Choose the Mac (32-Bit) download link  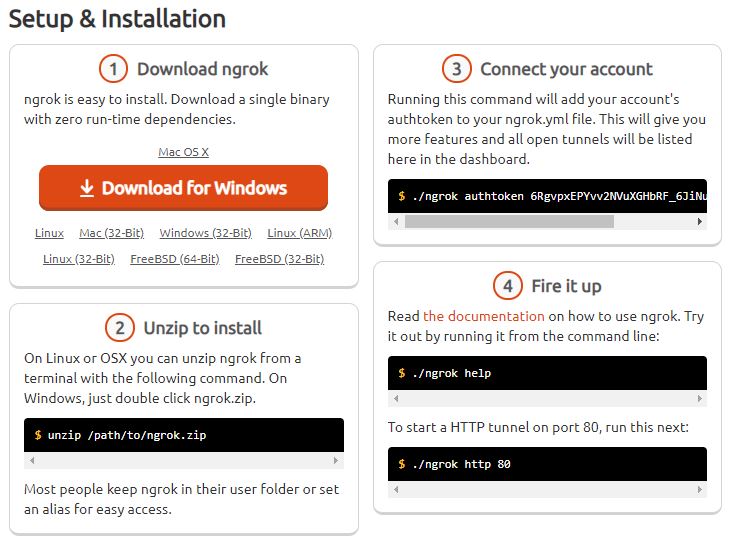pyautogui.click(x=112, y=233)
